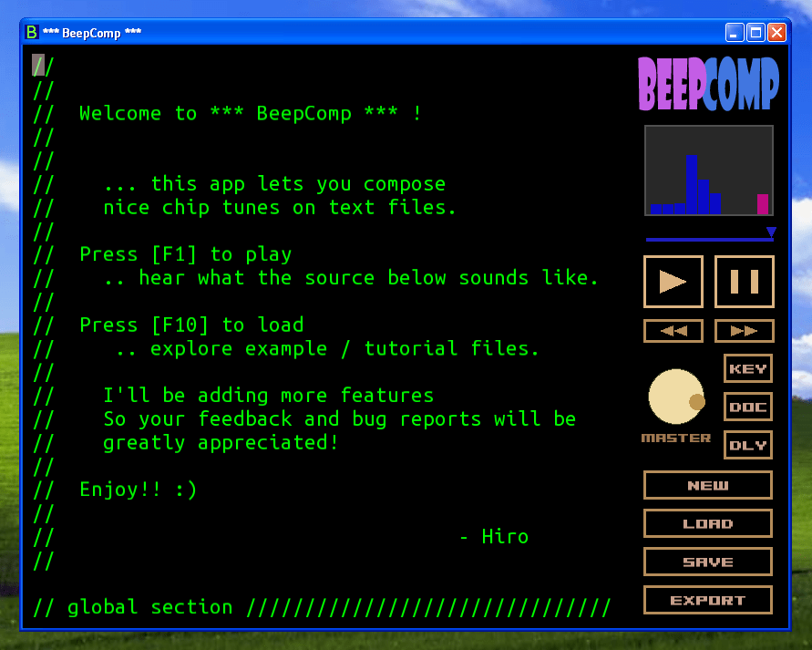
Task: Toggle the DLY delay button
Action: [x=747, y=446]
